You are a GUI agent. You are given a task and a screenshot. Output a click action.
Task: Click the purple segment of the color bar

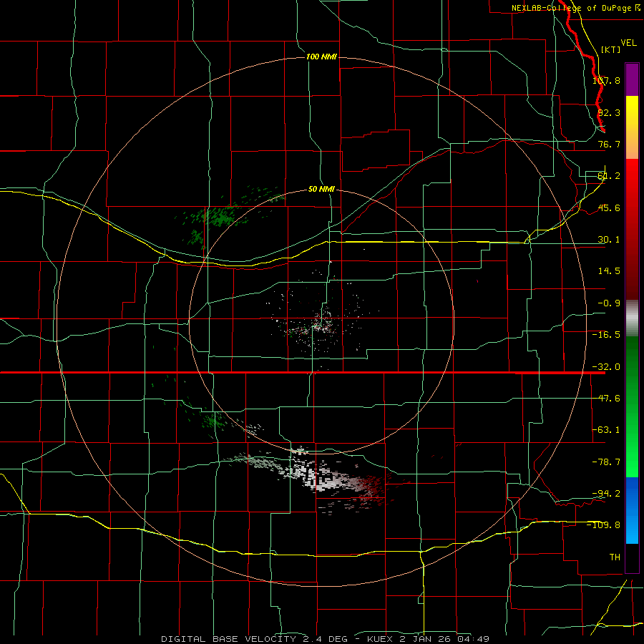point(632,79)
